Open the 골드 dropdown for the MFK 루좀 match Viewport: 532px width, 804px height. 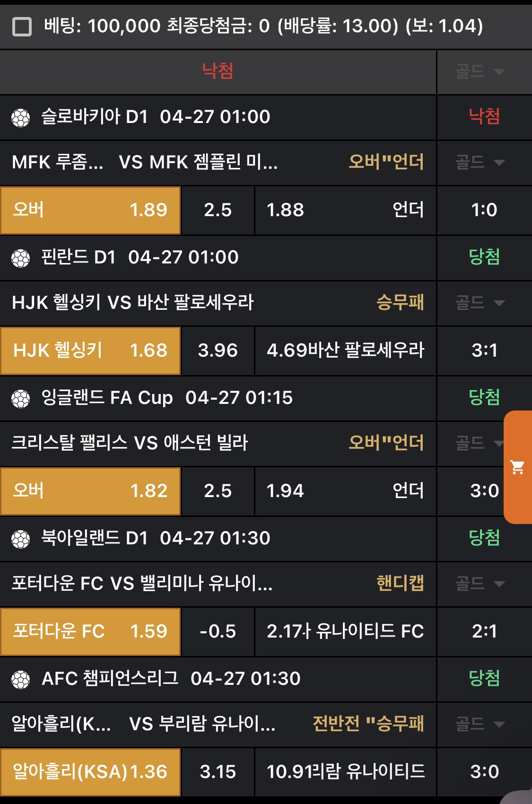[x=480, y=163]
